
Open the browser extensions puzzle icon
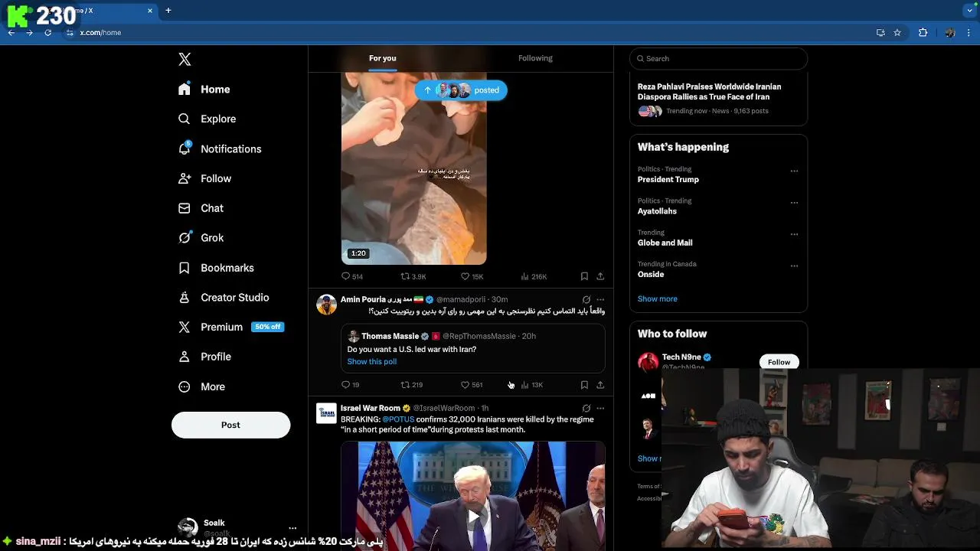click(923, 33)
